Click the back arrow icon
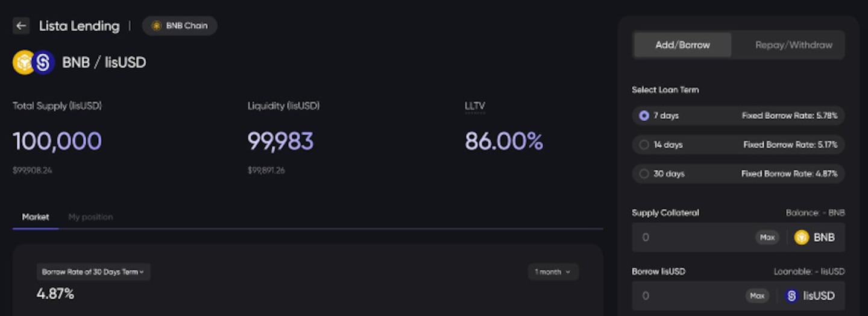The height and width of the screenshot is (316, 868). (x=21, y=26)
